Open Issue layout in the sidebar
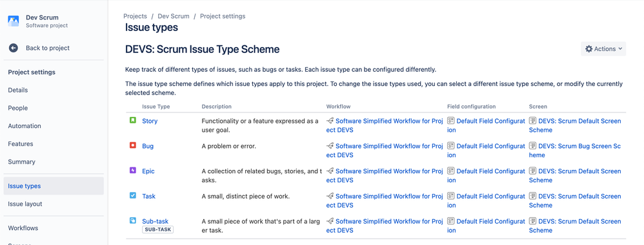The height and width of the screenshot is (245, 644). (x=25, y=204)
